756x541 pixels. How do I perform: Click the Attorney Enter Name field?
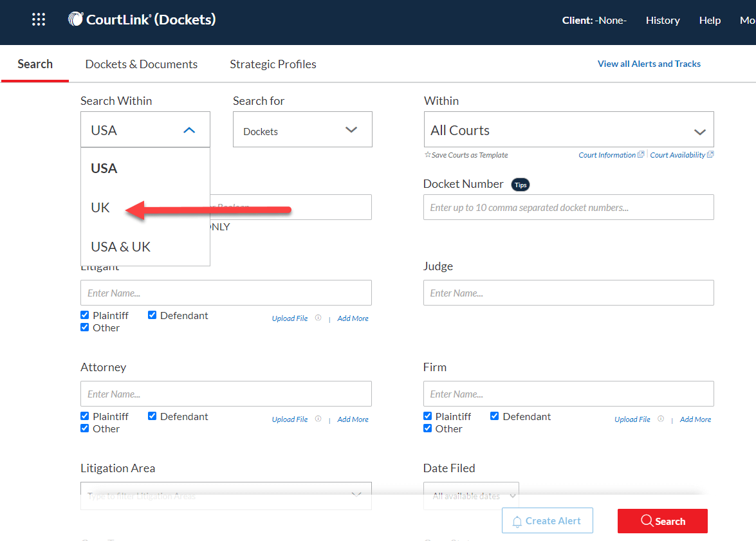point(226,394)
